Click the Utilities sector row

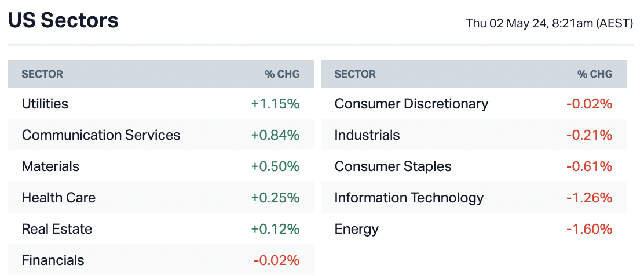[45, 104]
